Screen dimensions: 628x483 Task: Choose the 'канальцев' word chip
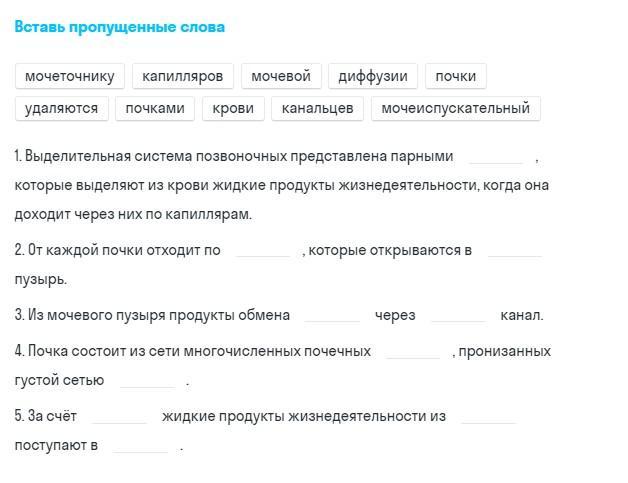[x=317, y=108]
